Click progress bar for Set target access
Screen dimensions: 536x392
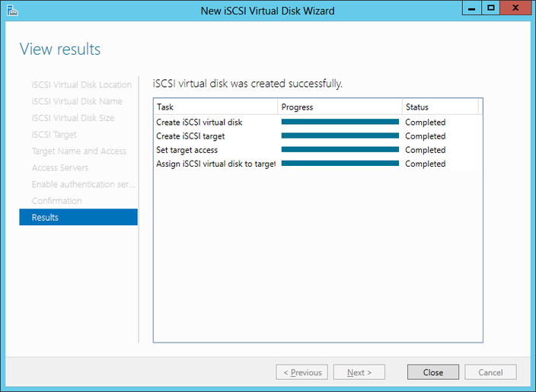[x=340, y=150]
